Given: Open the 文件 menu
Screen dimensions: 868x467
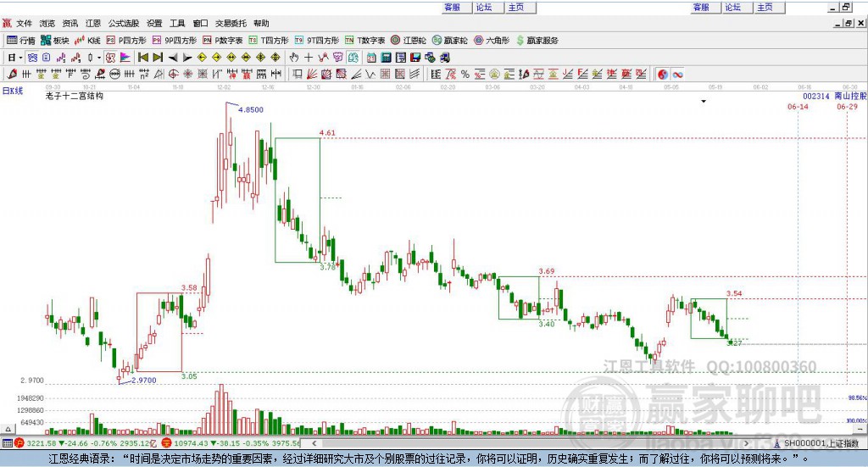Looking at the screenshot, I should click(25, 23).
